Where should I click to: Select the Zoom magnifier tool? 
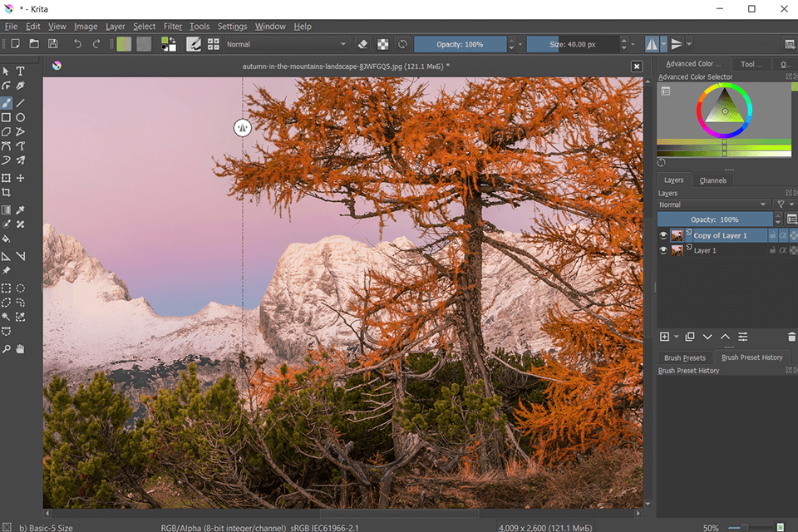pyautogui.click(x=6, y=349)
